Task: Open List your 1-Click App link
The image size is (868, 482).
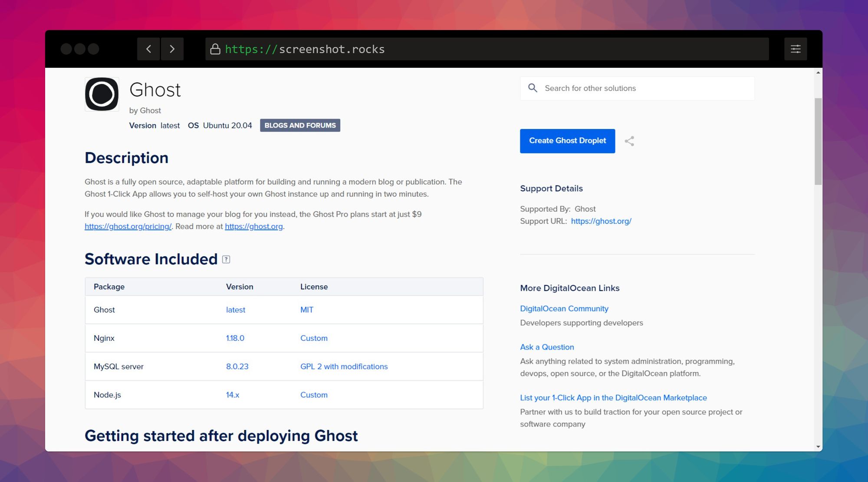Action: (613, 398)
